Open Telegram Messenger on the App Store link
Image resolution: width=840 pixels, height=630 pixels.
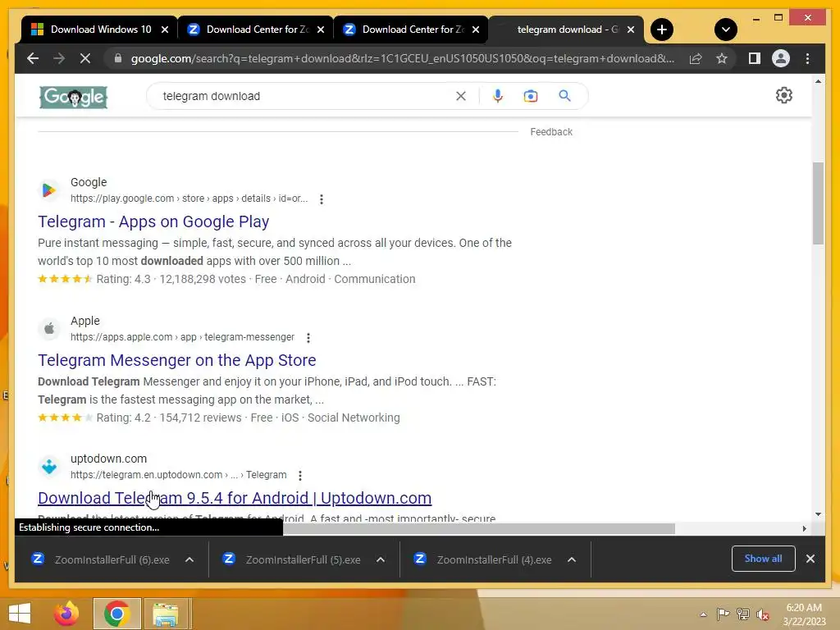pyautogui.click(x=177, y=361)
